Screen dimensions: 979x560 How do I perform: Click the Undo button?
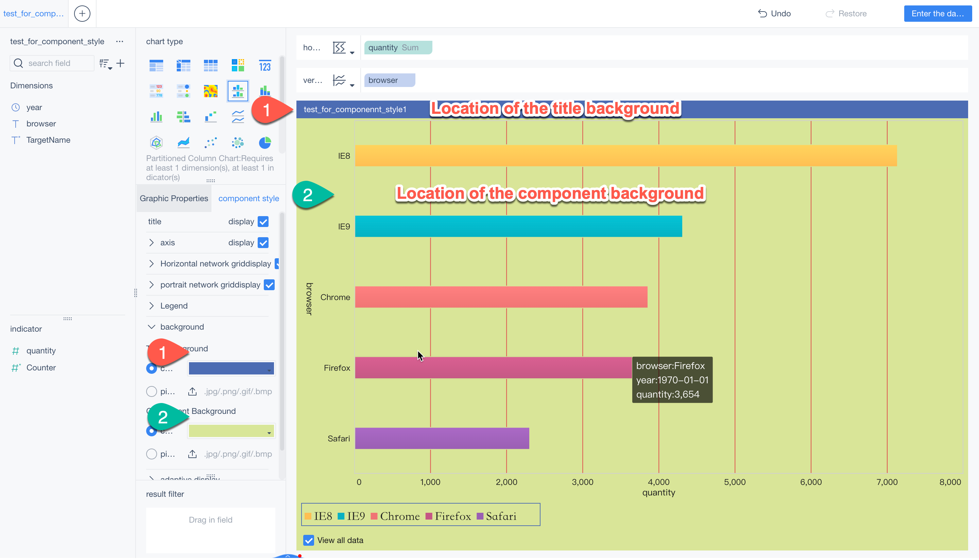click(x=774, y=14)
